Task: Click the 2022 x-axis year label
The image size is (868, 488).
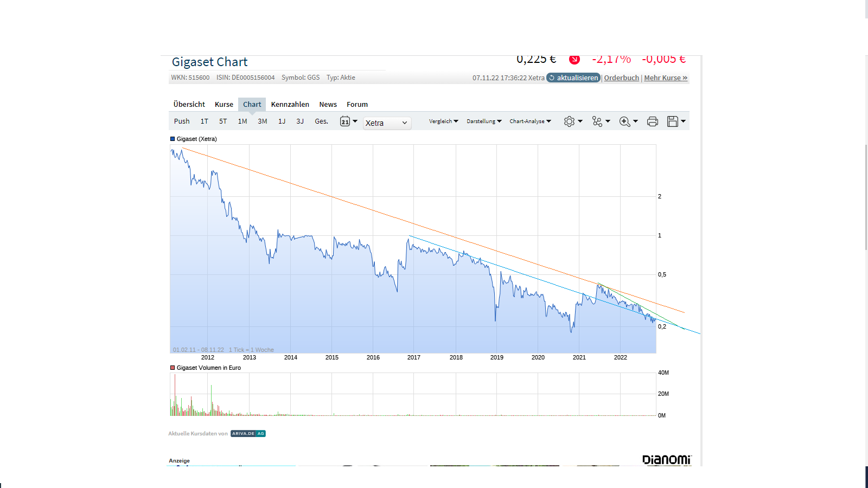Action: pyautogui.click(x=621, y=357)
